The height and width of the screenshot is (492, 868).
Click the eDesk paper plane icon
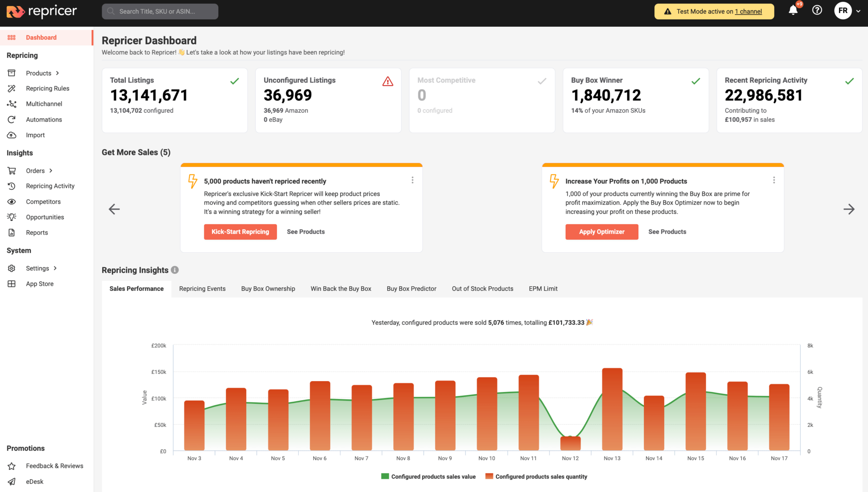point(12,481)
